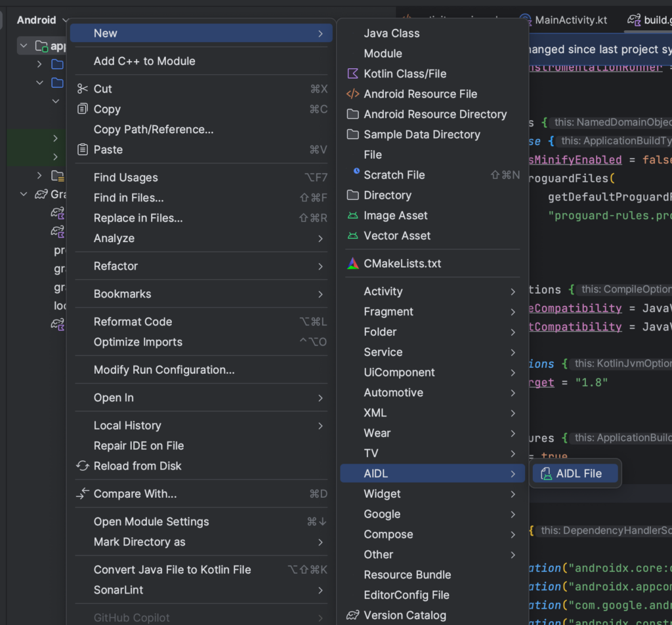Choose Find Usages from context menu

click(x=125, y=177)
